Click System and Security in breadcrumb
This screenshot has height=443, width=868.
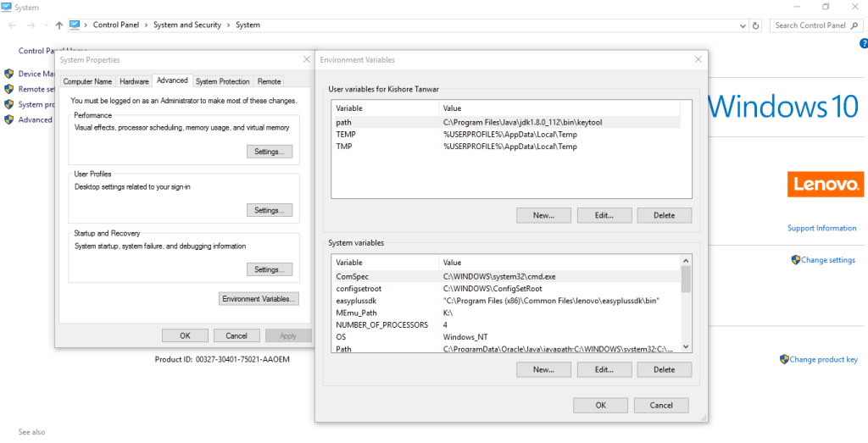[x=187, y=25]
